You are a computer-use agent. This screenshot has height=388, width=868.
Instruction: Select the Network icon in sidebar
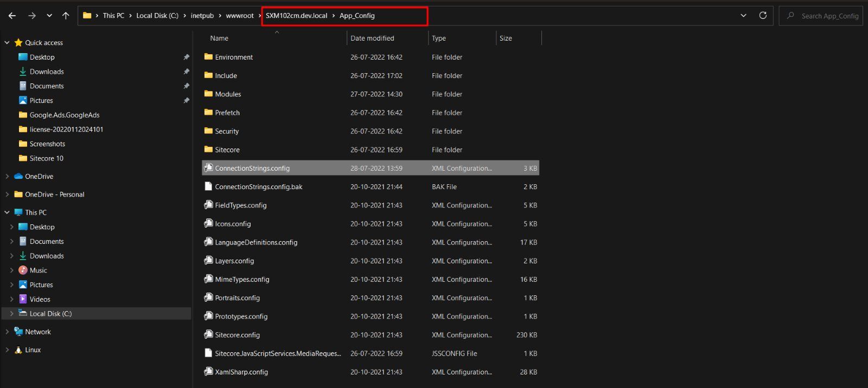tap(18, 332)
